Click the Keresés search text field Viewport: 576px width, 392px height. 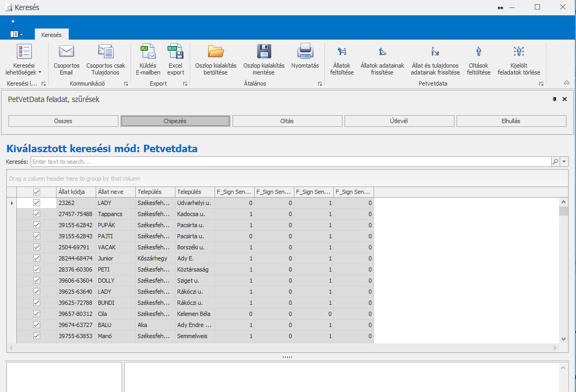pos(291,162)
